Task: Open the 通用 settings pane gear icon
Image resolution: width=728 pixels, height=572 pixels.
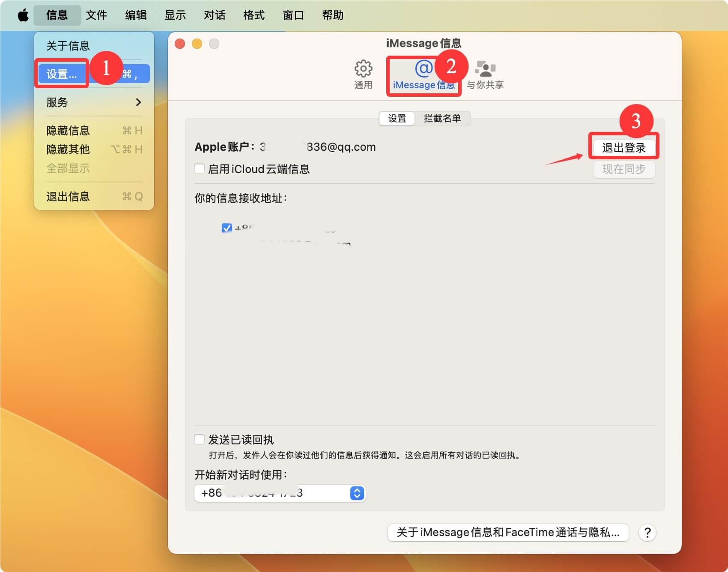Action: 363,74
